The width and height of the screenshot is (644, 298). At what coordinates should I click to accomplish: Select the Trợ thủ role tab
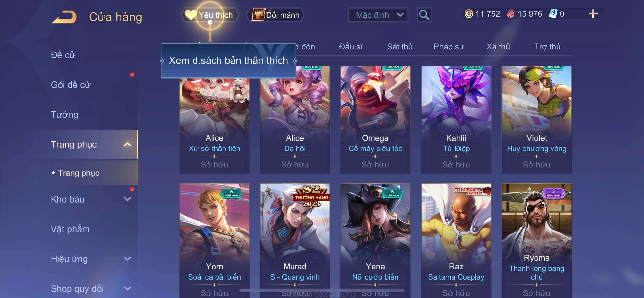(547, 47)
